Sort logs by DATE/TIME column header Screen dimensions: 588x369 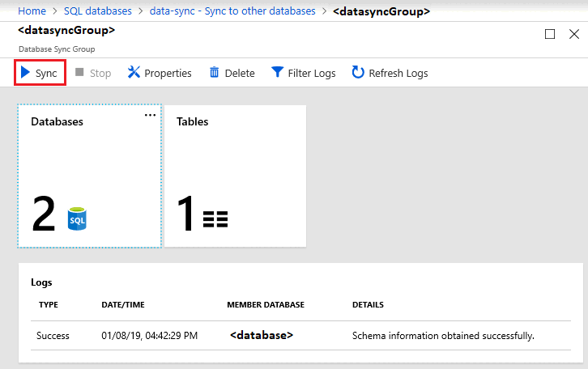124,305
